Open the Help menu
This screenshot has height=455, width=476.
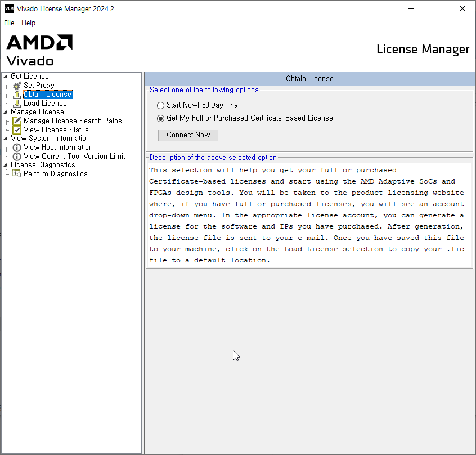tap(28, 23)
